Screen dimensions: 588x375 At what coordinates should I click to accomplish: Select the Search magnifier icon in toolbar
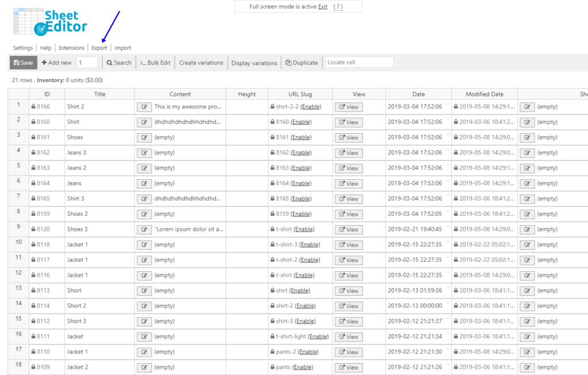(x=110, y=62)
